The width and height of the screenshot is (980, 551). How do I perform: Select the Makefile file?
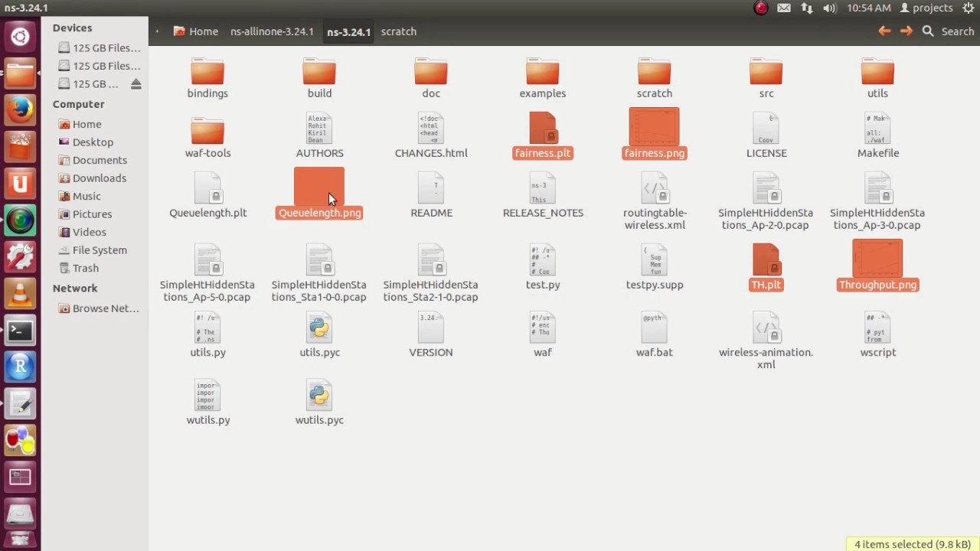pos(877,136)
